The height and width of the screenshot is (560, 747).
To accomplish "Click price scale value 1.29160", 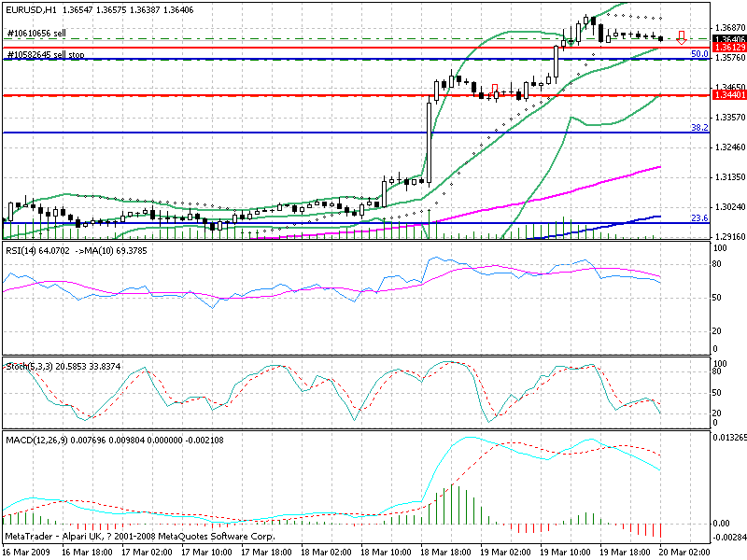I will pyautogui.click(x=730, y=237).
